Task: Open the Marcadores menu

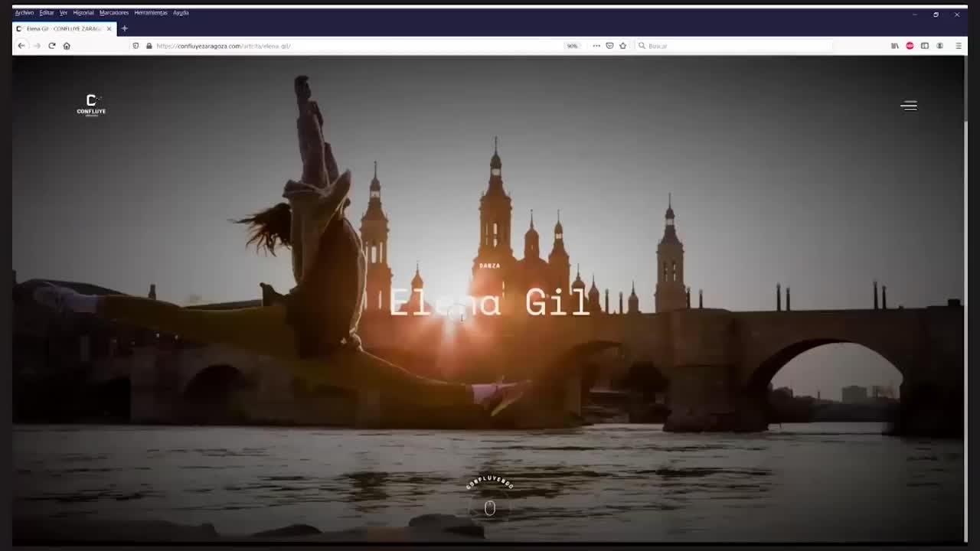Action: click(x=114, y=12)
